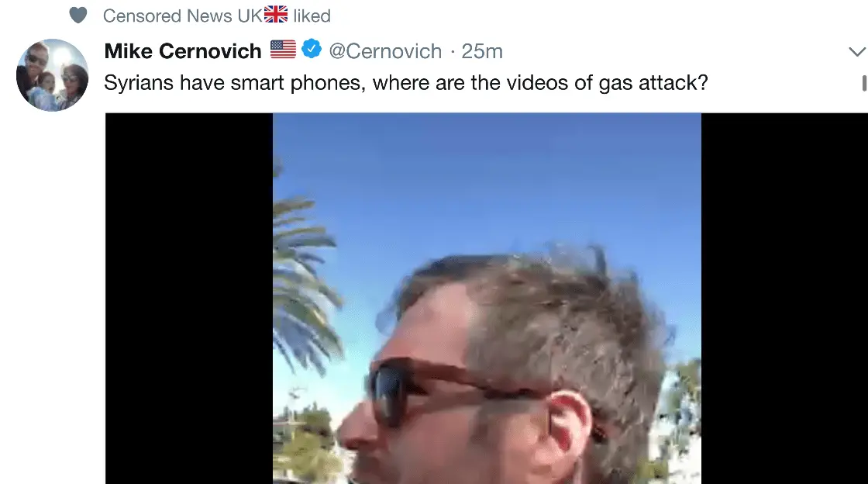This screenshot has width=868, height=484.
Task: Click the tweet text about Syrians' smart phones
Action: click(x=406, y=82)
